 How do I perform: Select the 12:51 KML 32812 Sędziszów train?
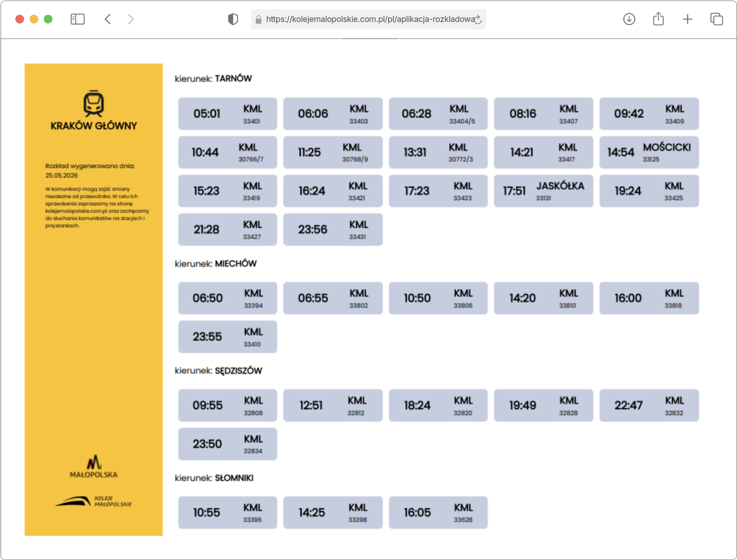333,406
